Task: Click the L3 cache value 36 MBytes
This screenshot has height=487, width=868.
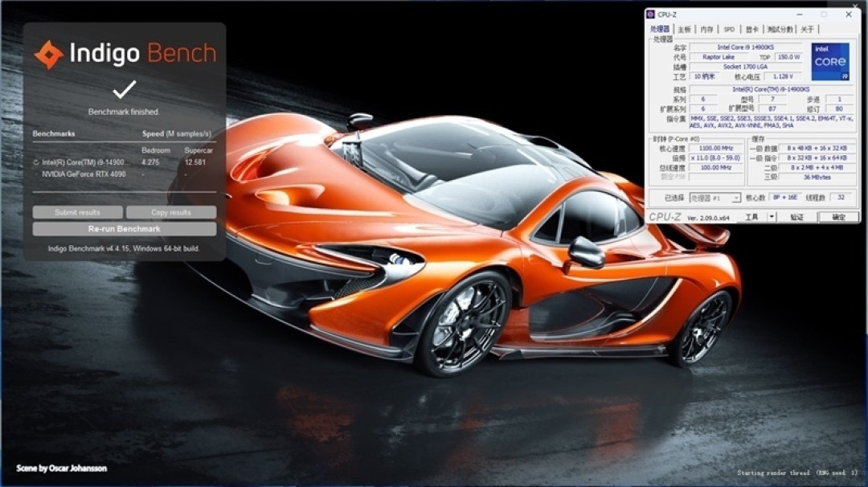Action: [x=817, y=177]
